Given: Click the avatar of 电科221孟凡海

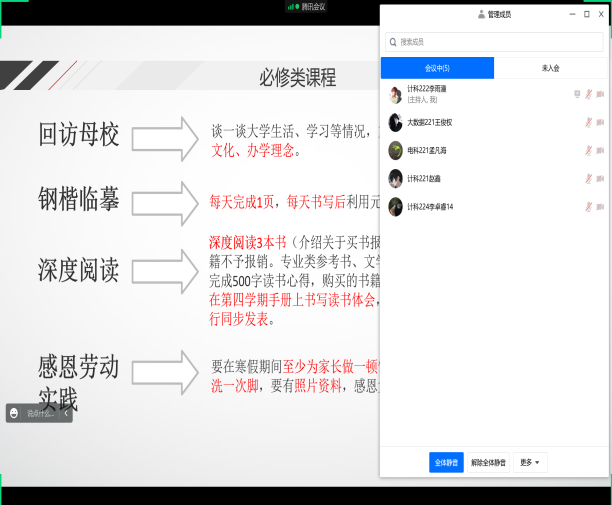Looking at the screenshot, I should coord(396,150).
